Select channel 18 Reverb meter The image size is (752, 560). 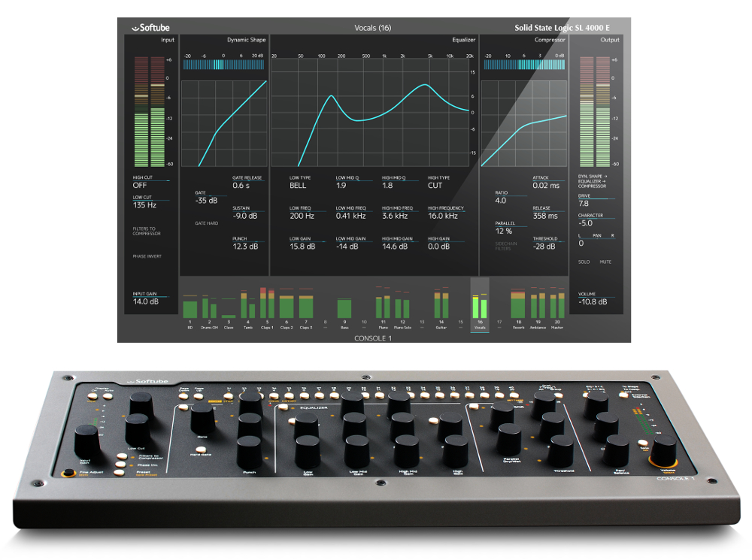[518, 307]
